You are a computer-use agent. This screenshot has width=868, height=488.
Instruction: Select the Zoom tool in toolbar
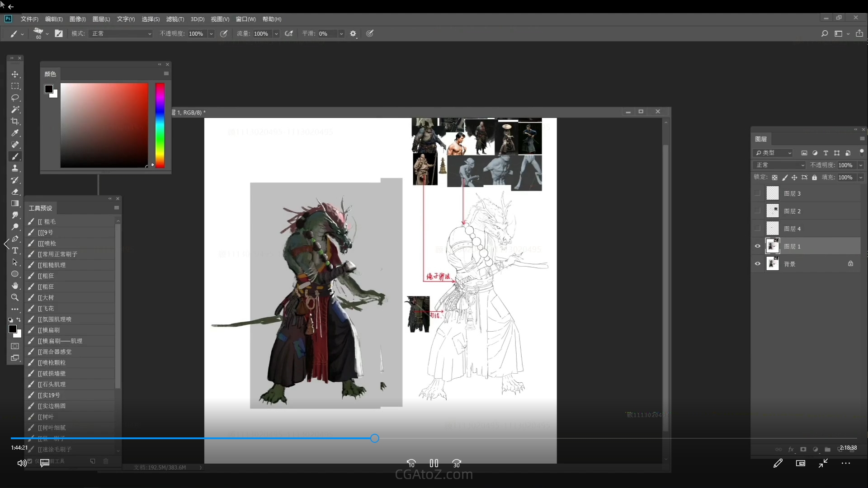pos(15,297)
